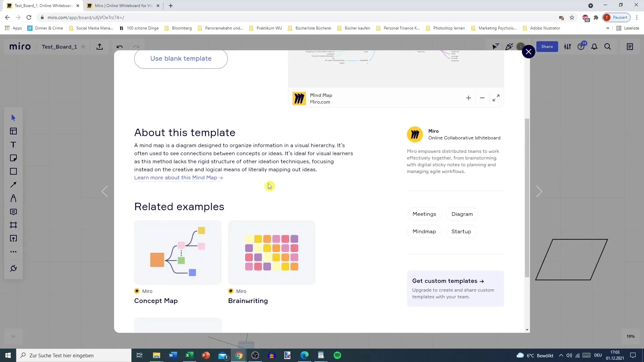Click Use blank template button
Image resolution: width=644 pixels, height=362 pixels.
(x=181, y=59)
